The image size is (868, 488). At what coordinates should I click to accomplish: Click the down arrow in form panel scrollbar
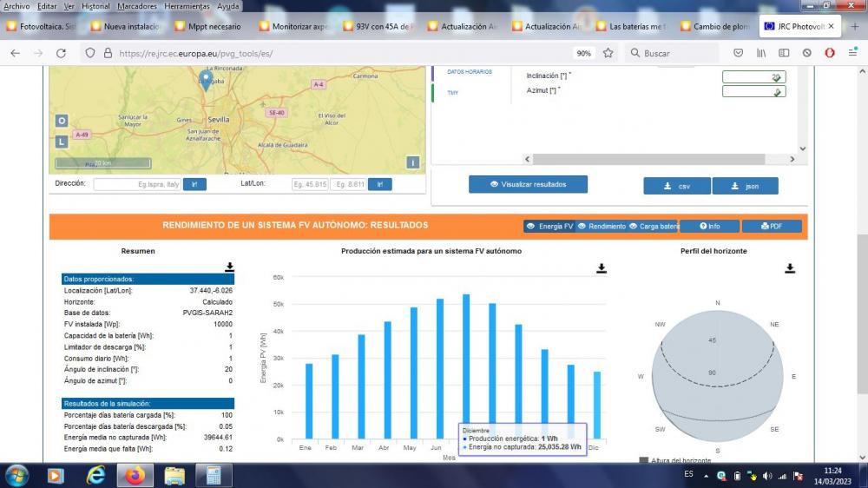pos(803,148)
